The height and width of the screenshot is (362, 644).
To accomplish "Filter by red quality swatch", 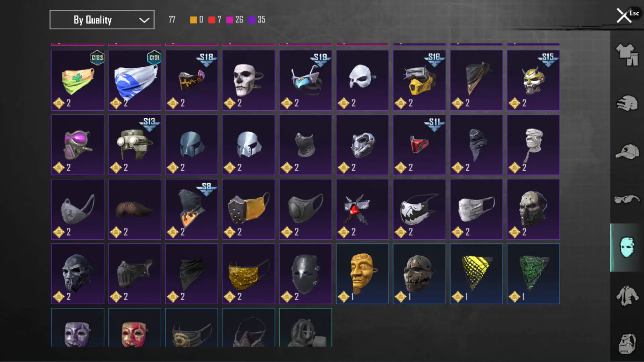I will click(212, 20).
